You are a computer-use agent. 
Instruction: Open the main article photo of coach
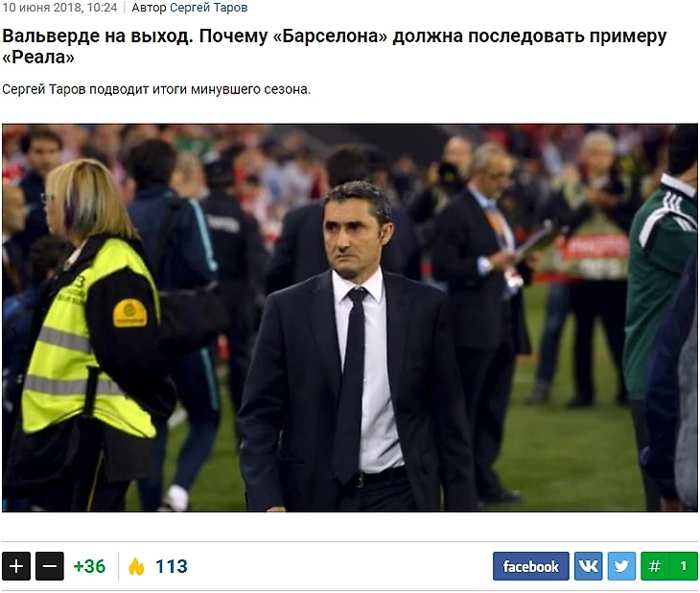[350, 318]
